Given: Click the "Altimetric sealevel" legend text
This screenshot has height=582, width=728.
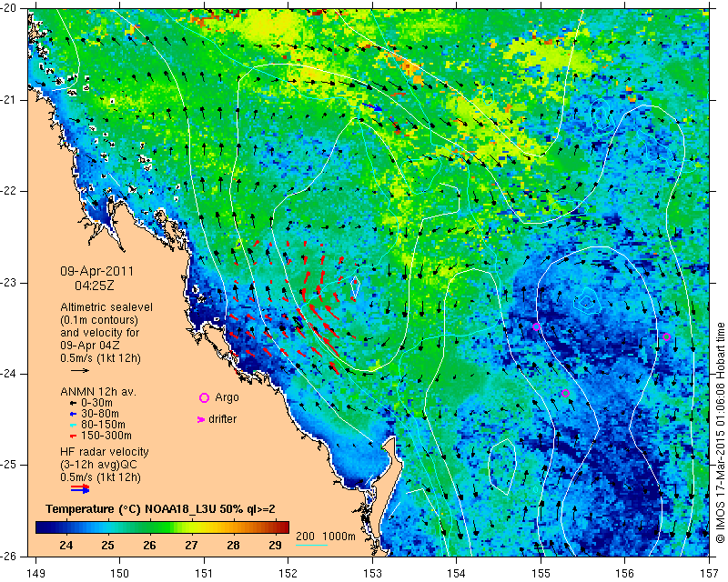Looking at the screenshot, I should click(x=106, y=307).
